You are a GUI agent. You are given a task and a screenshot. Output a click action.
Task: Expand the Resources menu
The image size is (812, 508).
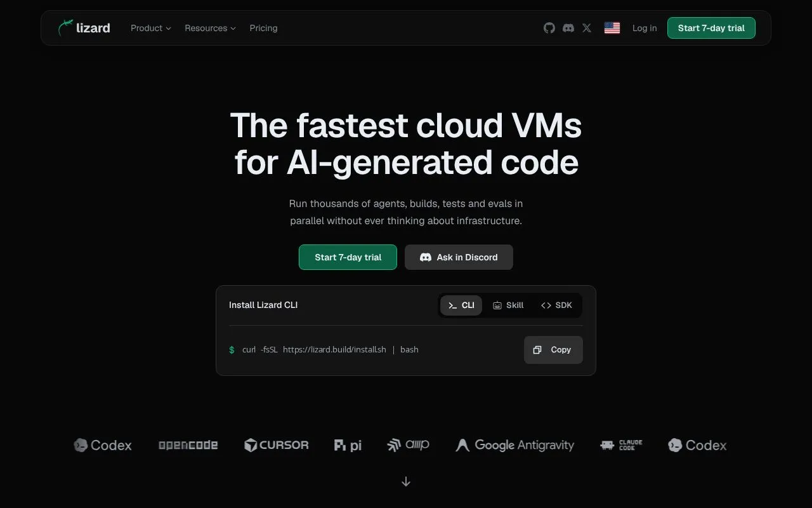[x=210, y=28]
